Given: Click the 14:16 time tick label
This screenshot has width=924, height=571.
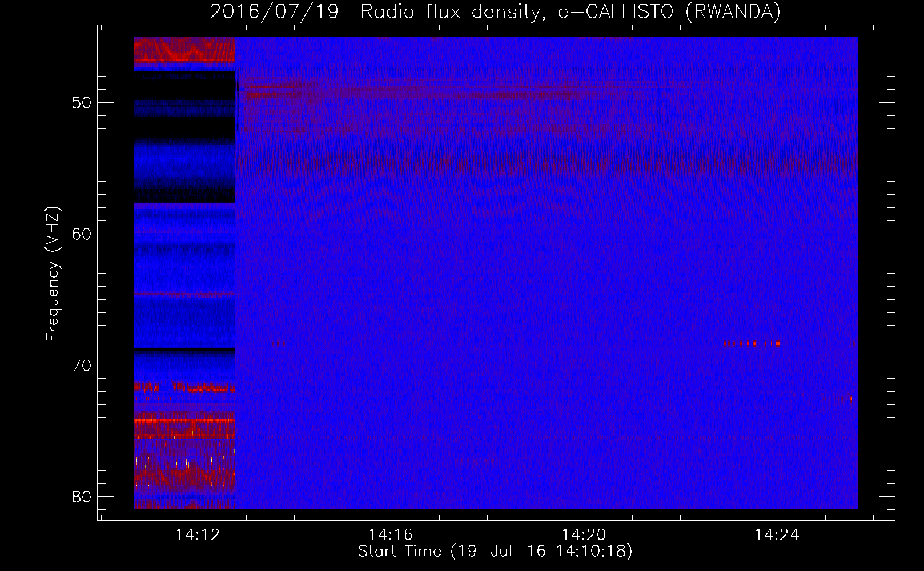Looking at the screenshot, I should pos(391,535).
